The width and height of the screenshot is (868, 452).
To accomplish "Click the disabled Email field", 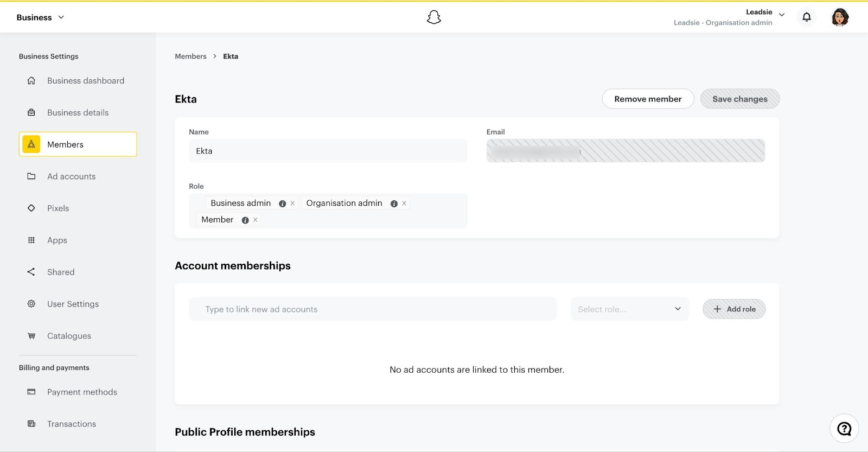I will point(626,151).
